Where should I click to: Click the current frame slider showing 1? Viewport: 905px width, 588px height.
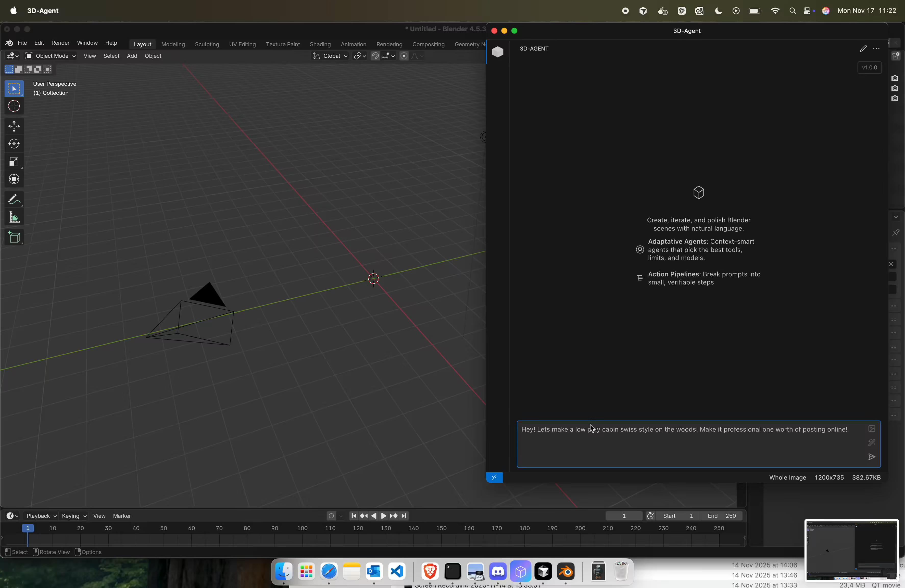624,516
